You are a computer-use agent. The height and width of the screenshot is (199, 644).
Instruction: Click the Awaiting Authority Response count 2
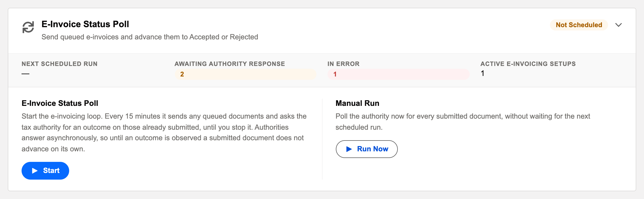click(x=245, y=74)
